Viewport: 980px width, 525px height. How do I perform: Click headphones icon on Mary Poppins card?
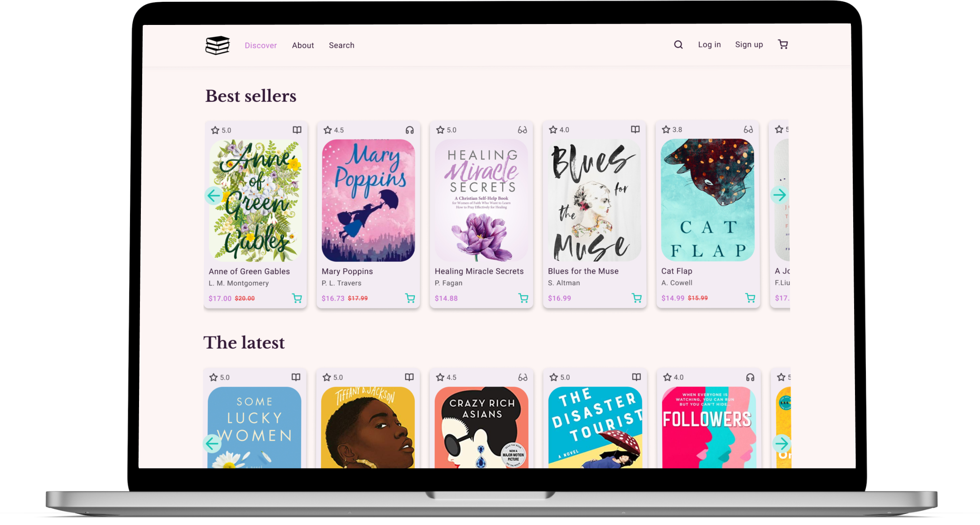pos(409,130)
